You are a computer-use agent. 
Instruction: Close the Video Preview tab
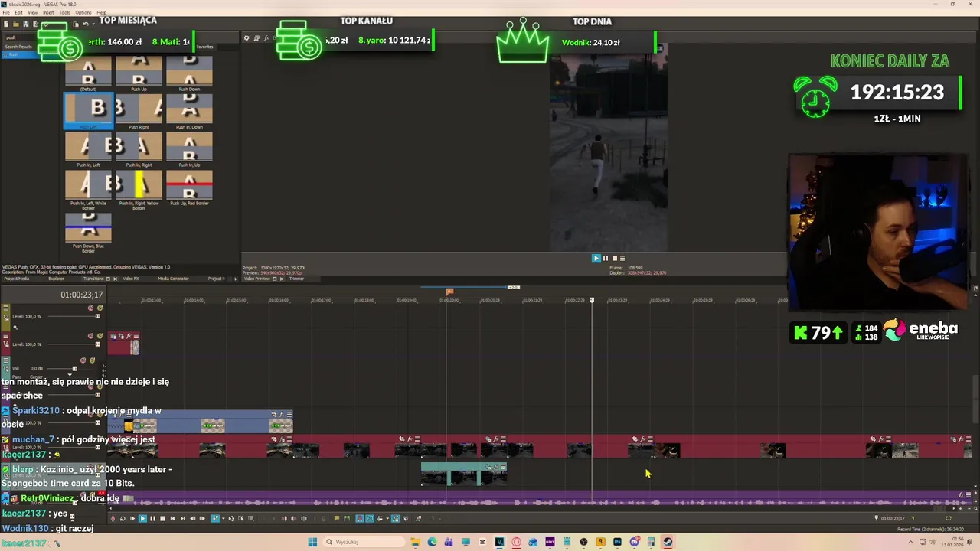282,279
